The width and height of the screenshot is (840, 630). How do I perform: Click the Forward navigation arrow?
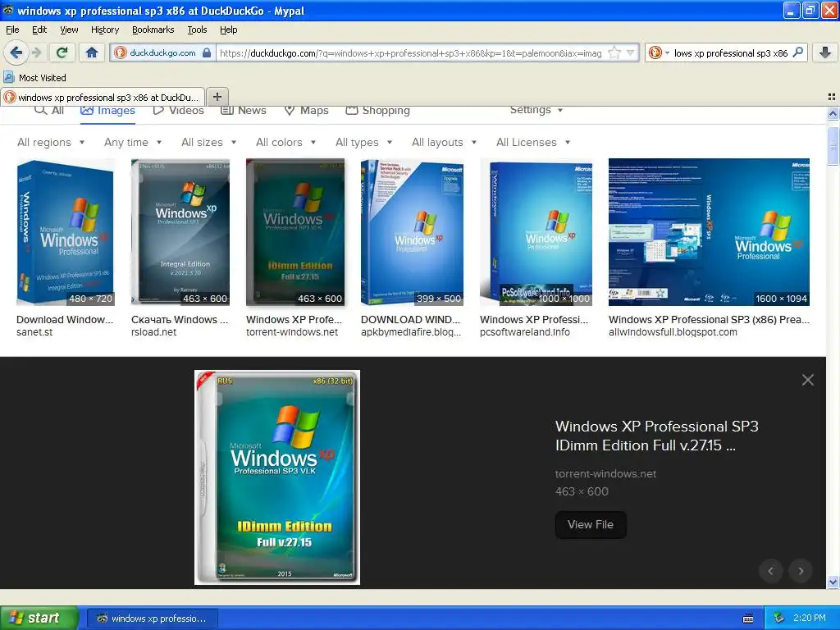coord(36,52)
